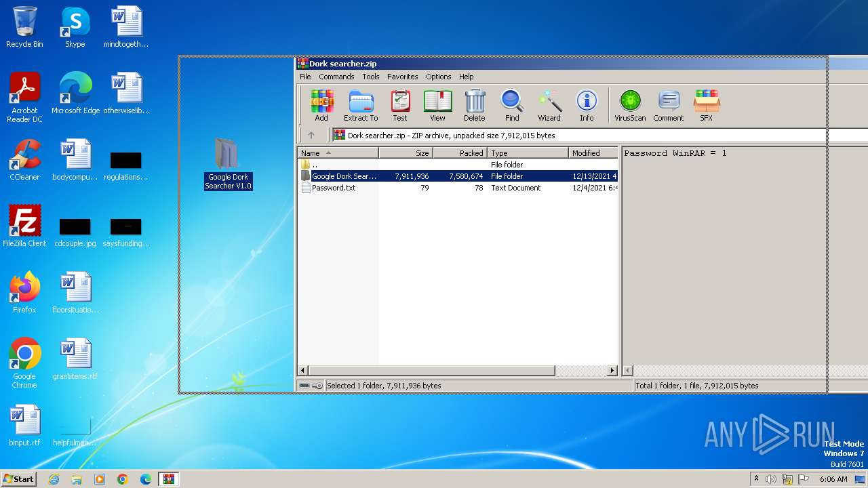Click the Extract To toolbar icon
This screenshot has height=488, width=868.
(361, 106)
